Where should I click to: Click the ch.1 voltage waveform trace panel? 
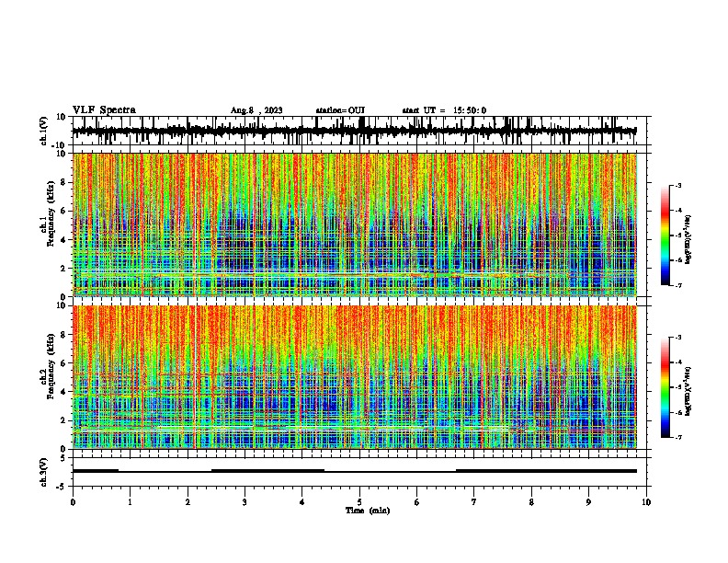tap(359, 131)
